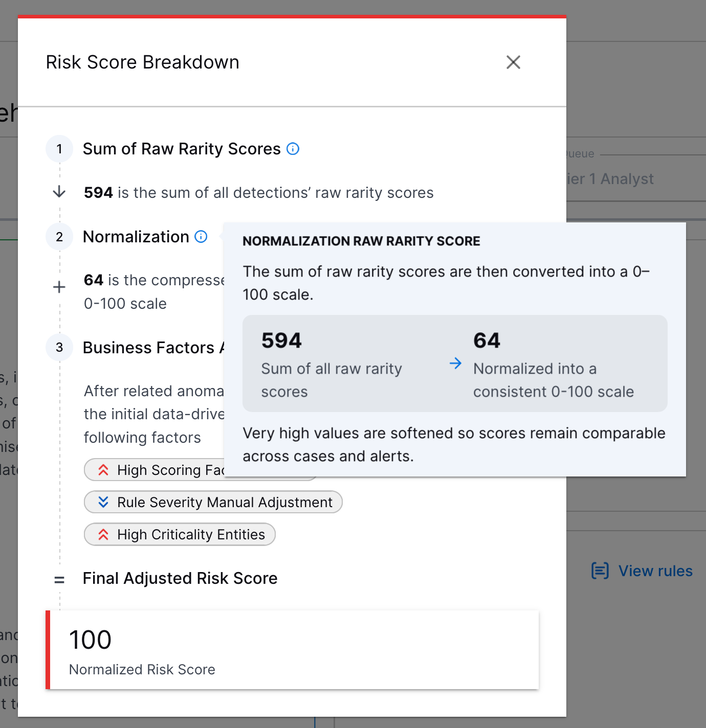The width and height of the screenshot is (706, 728).
Task: Click the View rules document icon
Action: tap(600, 570)
